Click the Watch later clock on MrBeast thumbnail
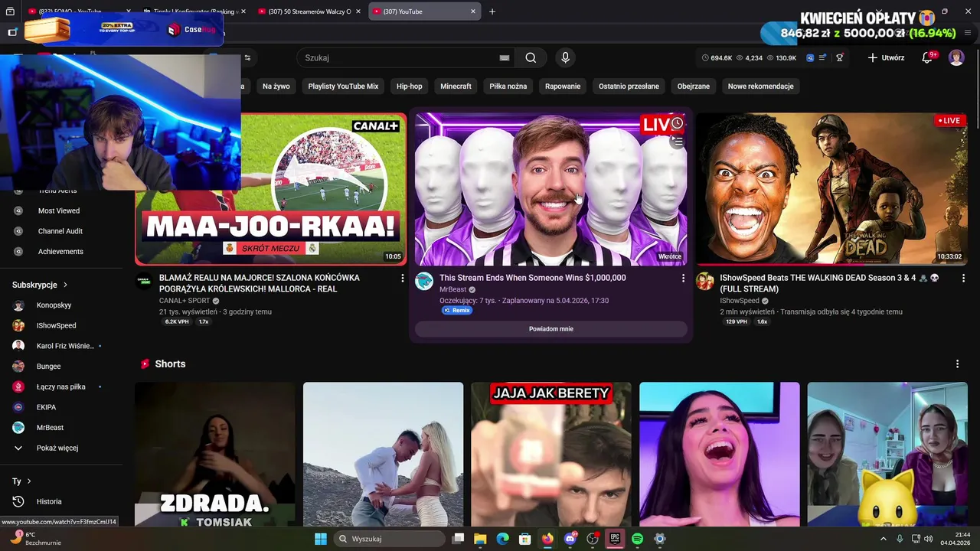The height and width of the screenshot is (551, 980). pos(677,123)
